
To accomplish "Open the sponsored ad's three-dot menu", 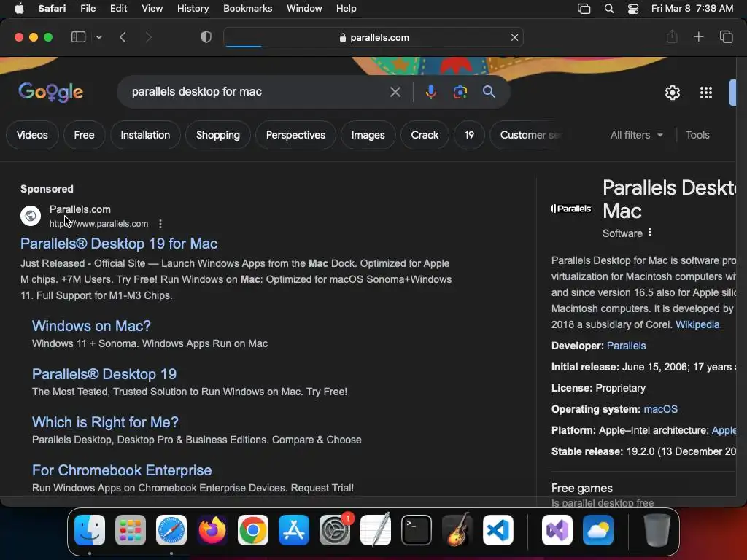I will (x=160, y=223).
